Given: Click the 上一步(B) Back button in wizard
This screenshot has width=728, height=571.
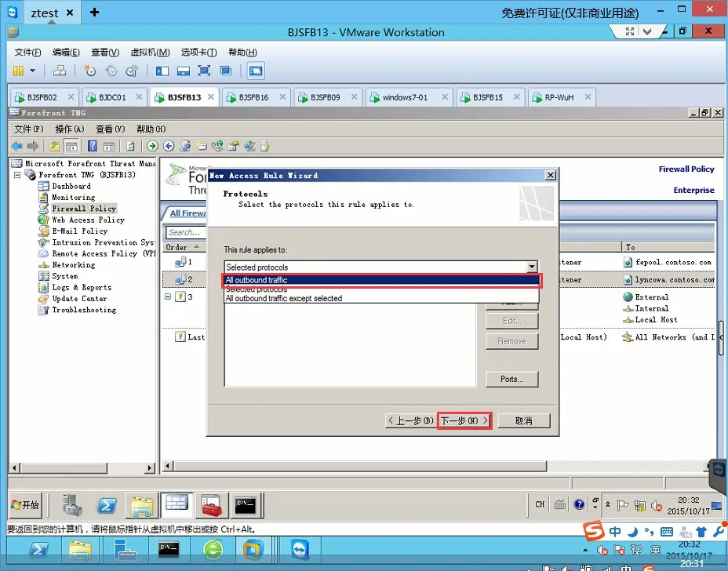Looking at the screenshot, I should [x=410, y=420].
